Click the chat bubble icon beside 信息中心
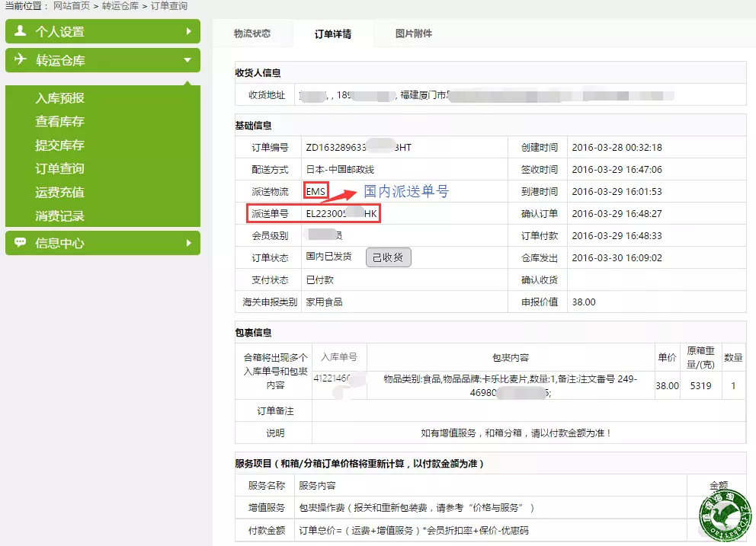 pos(20,242)
